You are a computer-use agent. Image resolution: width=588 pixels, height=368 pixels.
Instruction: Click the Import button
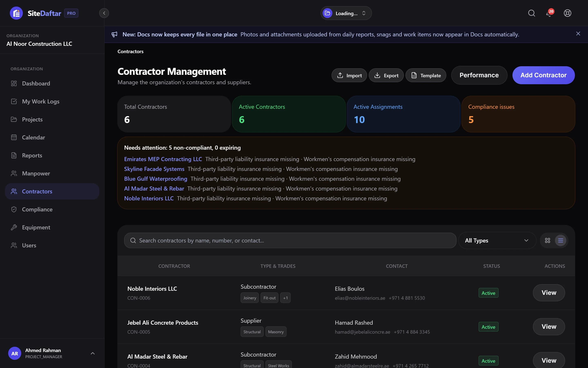tap(349, 75)
